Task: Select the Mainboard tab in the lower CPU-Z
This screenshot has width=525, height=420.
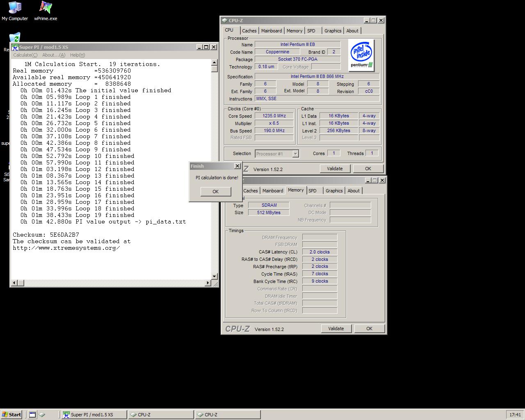Action: [273, 191]
